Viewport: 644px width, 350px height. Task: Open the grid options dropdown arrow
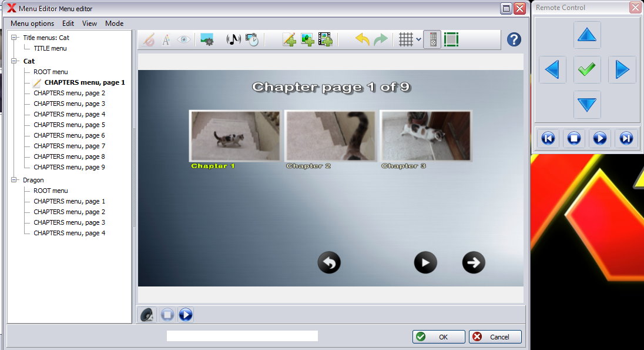pyautogui.click(x=418, y=39)
